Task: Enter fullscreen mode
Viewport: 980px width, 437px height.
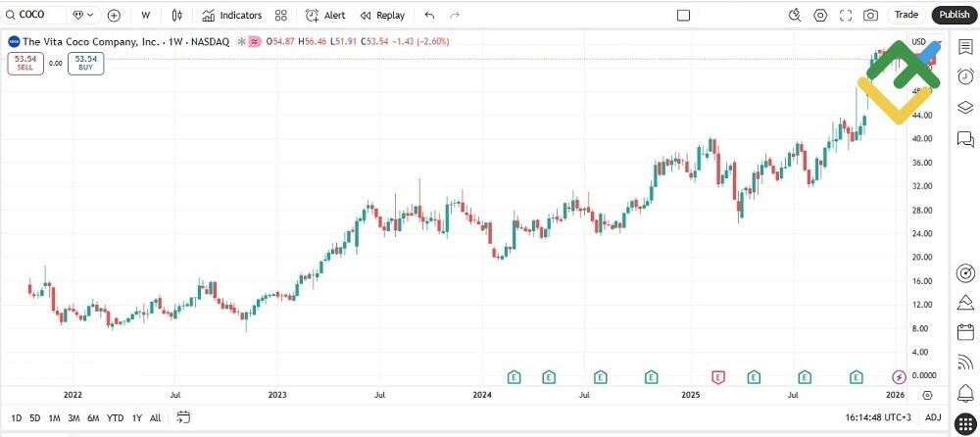Action: point(846,15)
